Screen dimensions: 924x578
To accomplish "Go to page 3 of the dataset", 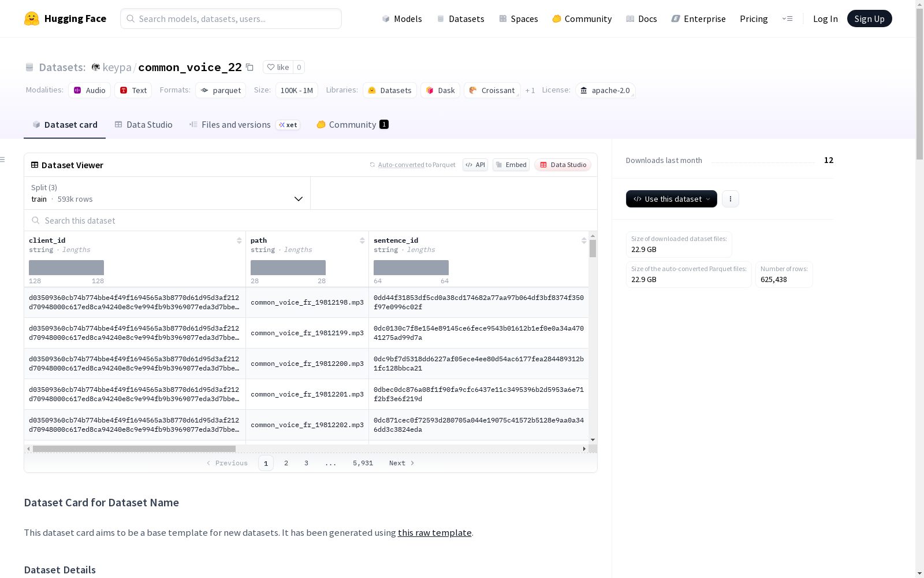I will 306,463.
